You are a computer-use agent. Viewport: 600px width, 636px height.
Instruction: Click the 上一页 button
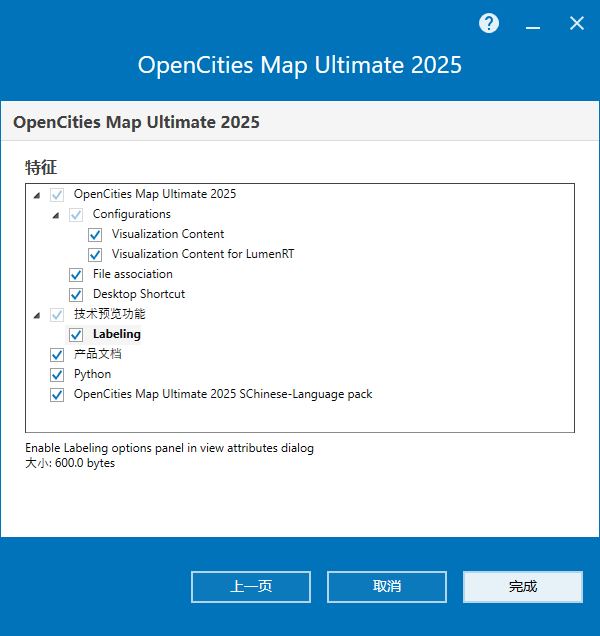coord(251,587)
